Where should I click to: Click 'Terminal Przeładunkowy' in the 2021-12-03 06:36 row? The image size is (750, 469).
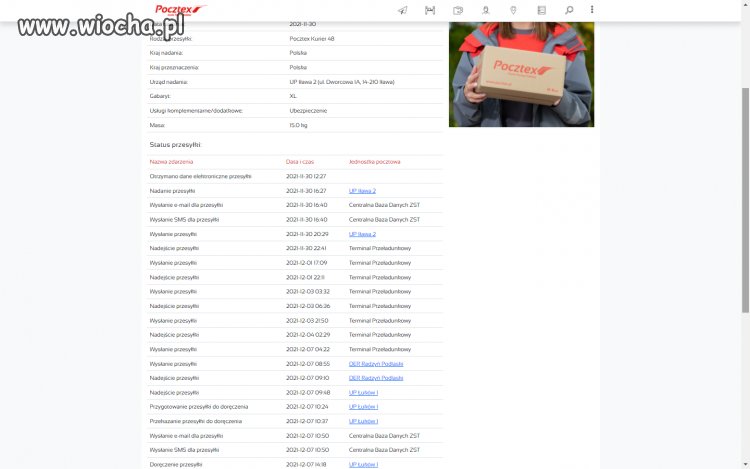coord(380,306)
